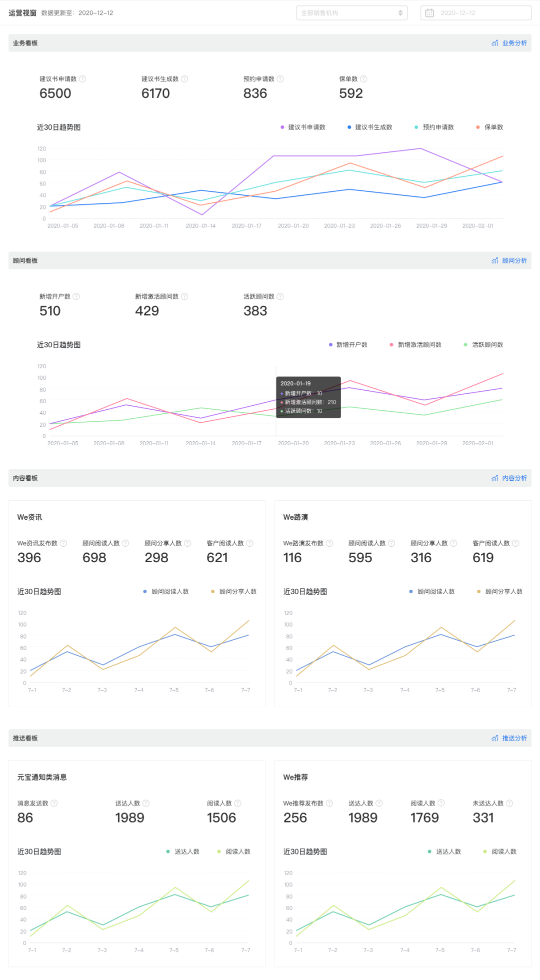
Task: Toggle 建议书生成数 legend in business chart
Action: [x=370, y=127]
